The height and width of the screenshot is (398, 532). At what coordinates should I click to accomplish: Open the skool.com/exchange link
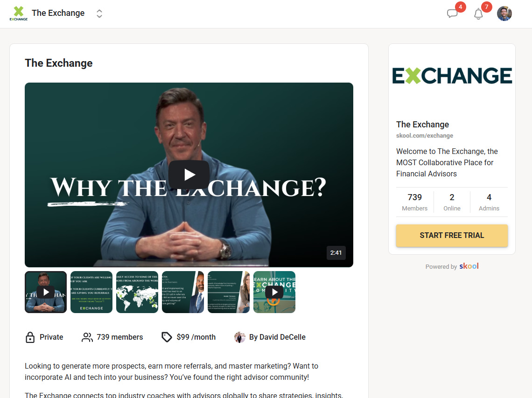click(425, 135)
